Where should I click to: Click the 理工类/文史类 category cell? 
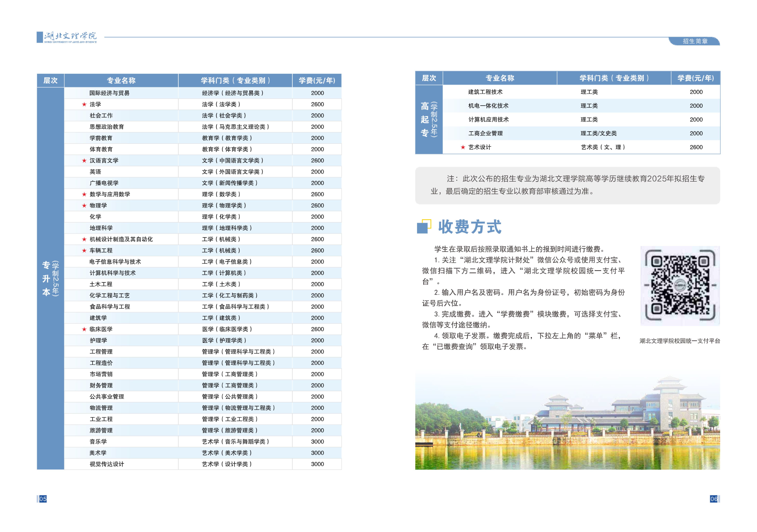click(x=598, y=133)
